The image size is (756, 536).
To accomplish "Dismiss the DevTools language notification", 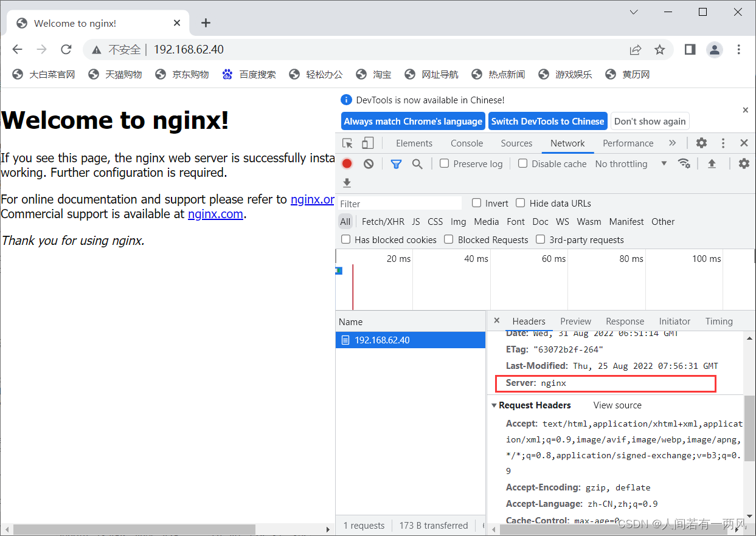I will 746,110.
